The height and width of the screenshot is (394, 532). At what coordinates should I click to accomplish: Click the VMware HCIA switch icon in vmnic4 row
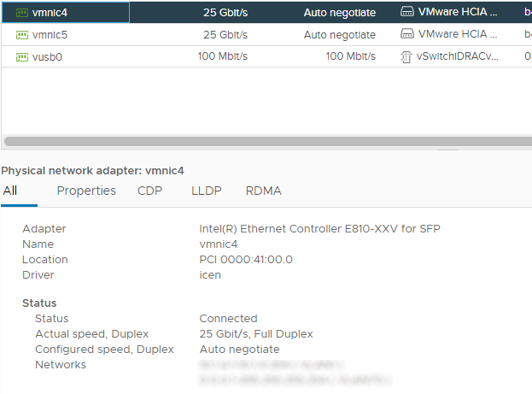[x=407, y=12]
